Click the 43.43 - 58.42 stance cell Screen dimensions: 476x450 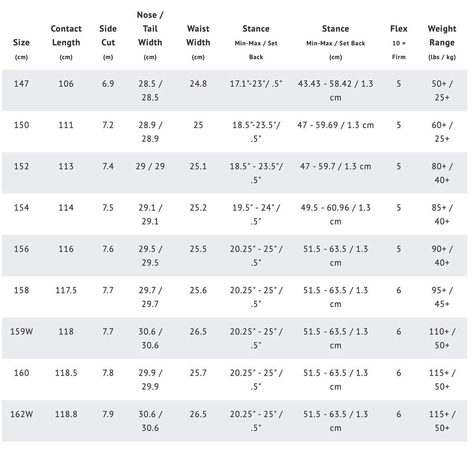point(335,90)
